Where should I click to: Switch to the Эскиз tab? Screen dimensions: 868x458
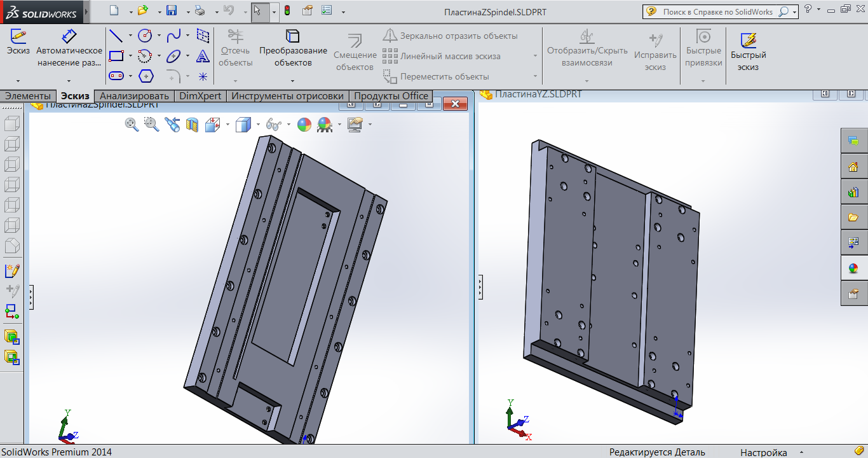[x=75, y=96]
